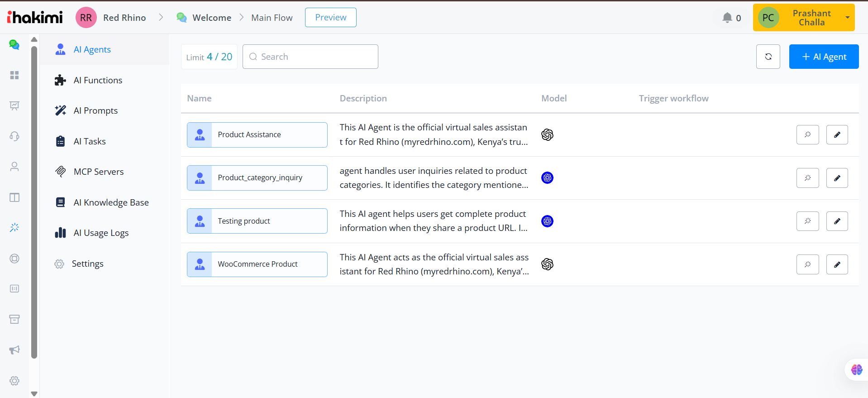This screenshot has height=398, width=868.
Task: Open the Product Assistance agent name
Action: coord(257,134)
